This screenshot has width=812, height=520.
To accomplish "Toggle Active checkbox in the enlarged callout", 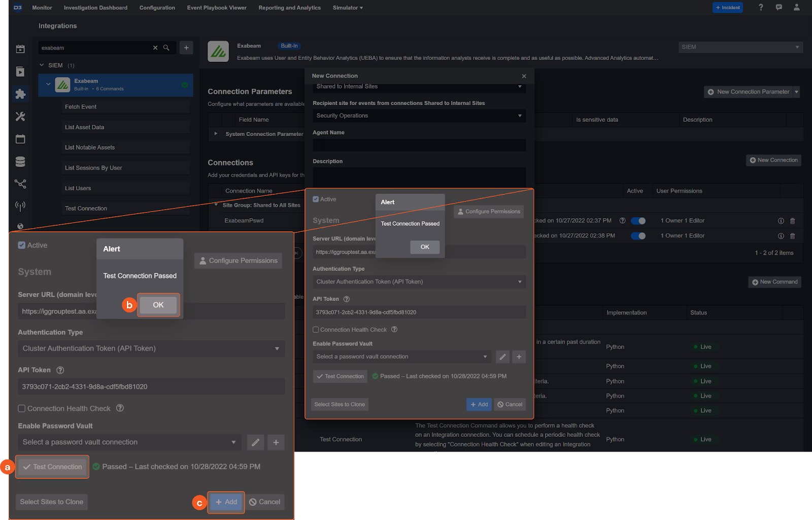I will 22,245.
